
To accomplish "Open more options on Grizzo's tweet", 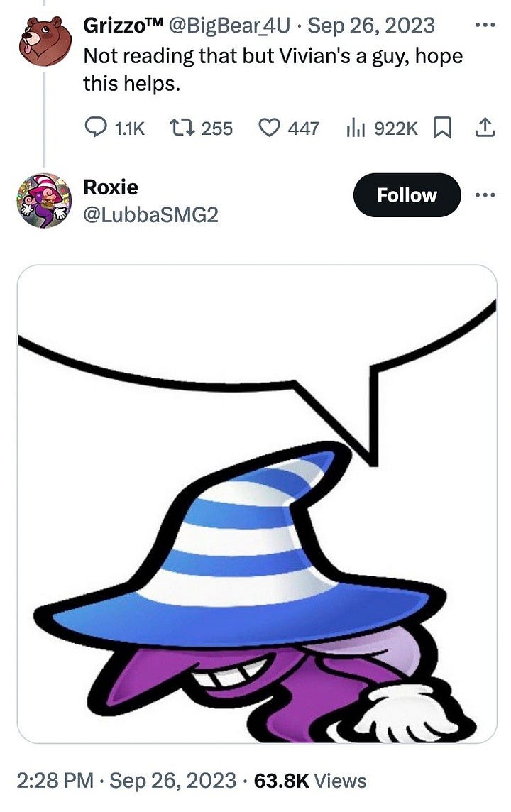I will [x=485, y=25].
